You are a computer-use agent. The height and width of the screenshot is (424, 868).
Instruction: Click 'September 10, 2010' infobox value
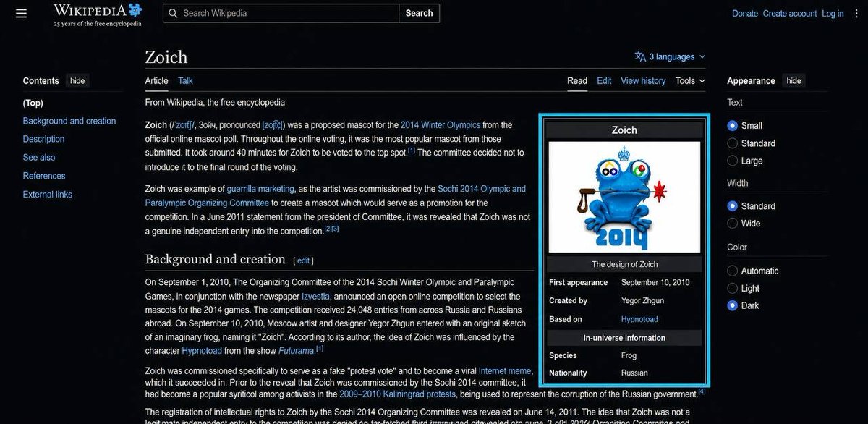point(655,283)
